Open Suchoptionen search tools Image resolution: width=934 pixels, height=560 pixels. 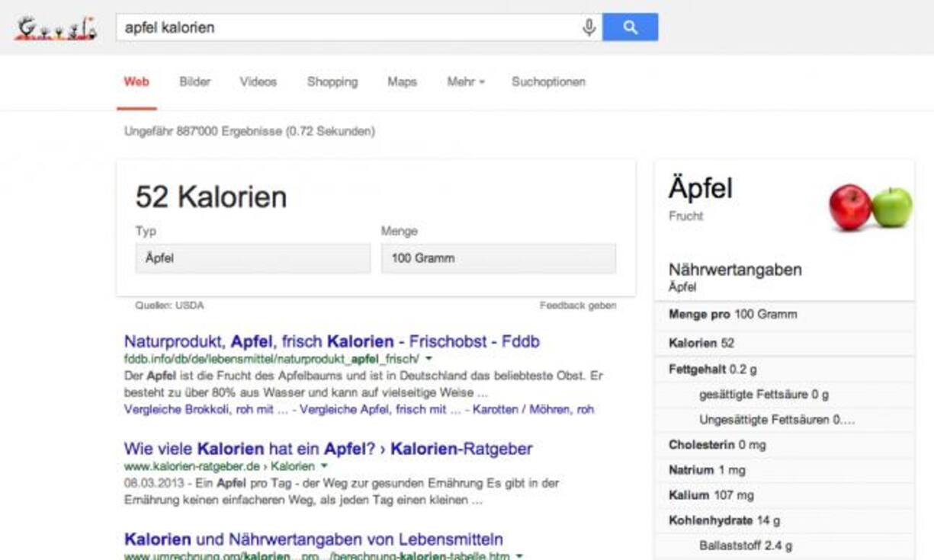point(548,82)
